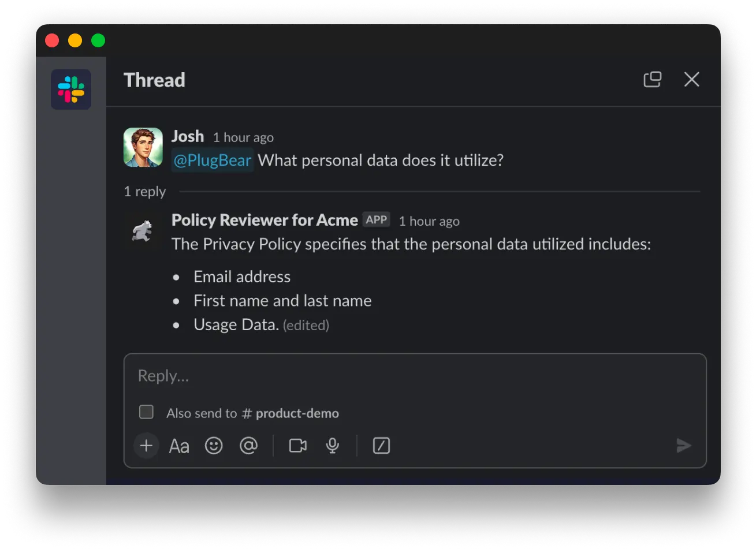Click the green macOS fullscreen button
Image resolution: width=756 pixels, height=549 pixels.
tap(98, 40)
